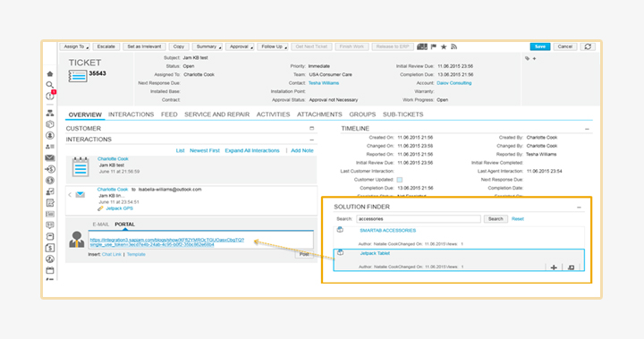Click the Copy button
The height and width of the screenshot is (339, 644).
(x=179, y=47)
